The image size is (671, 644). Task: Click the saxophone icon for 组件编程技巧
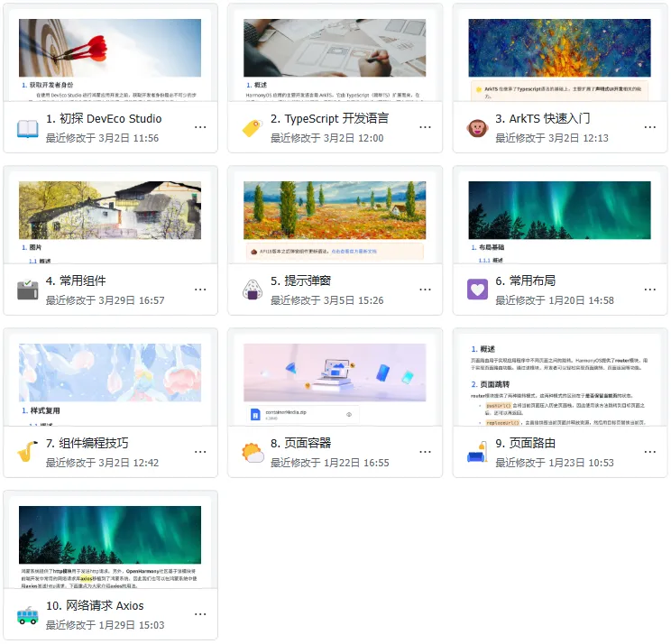coord(28,452)
